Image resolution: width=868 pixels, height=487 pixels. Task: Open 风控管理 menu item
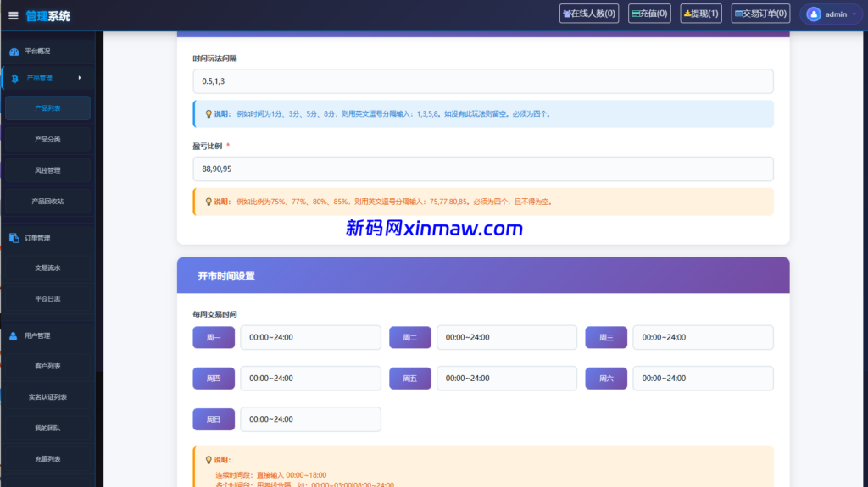(x=47, y=170)
